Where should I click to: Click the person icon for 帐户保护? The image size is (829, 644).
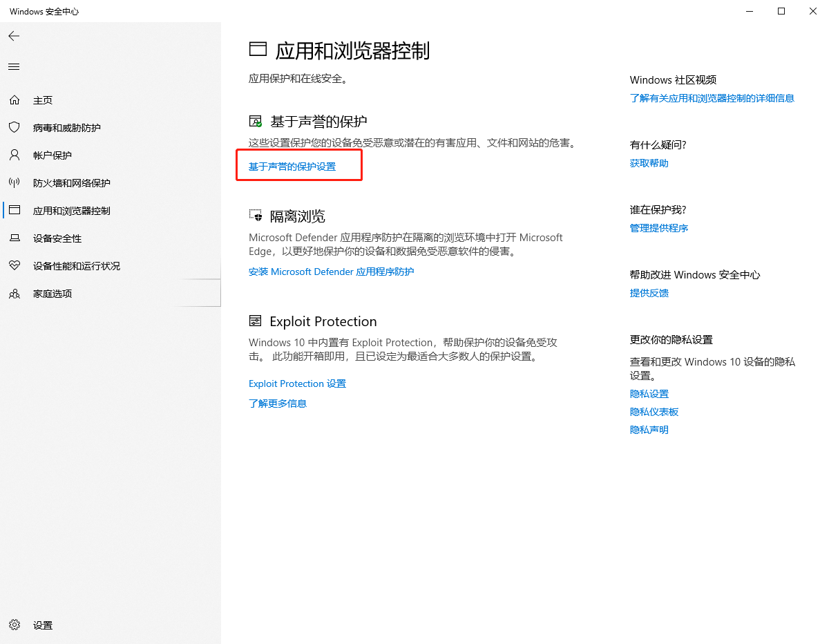pyautogui.click(x=14, y=155)
